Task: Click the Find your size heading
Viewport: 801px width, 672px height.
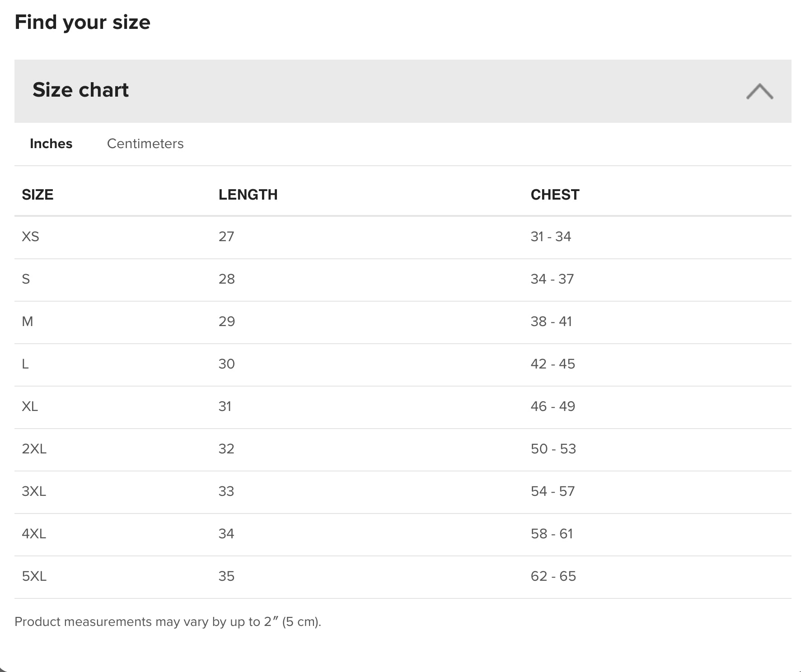Action: [82, 22]
